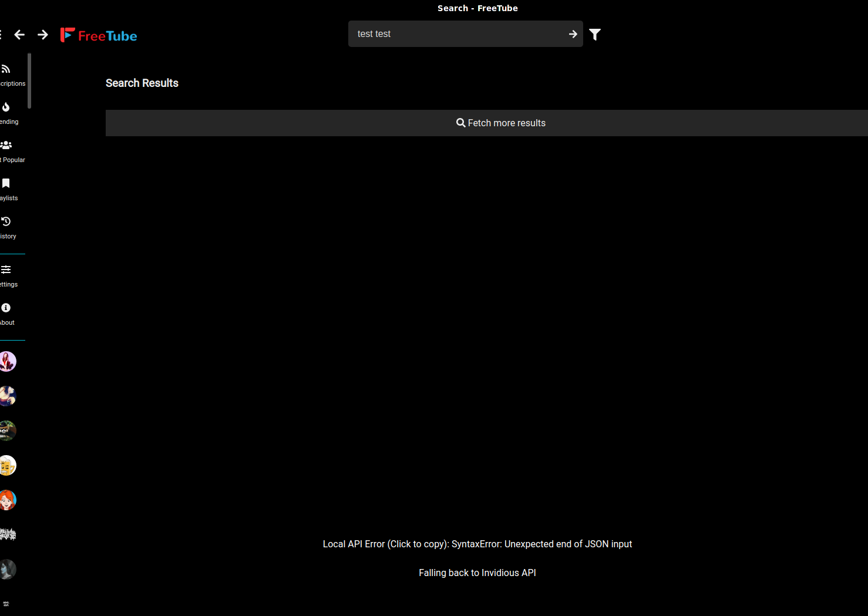Click the sidebar scrollbar
This screenshot has height=616, width=868.
(x=29, y=81)
